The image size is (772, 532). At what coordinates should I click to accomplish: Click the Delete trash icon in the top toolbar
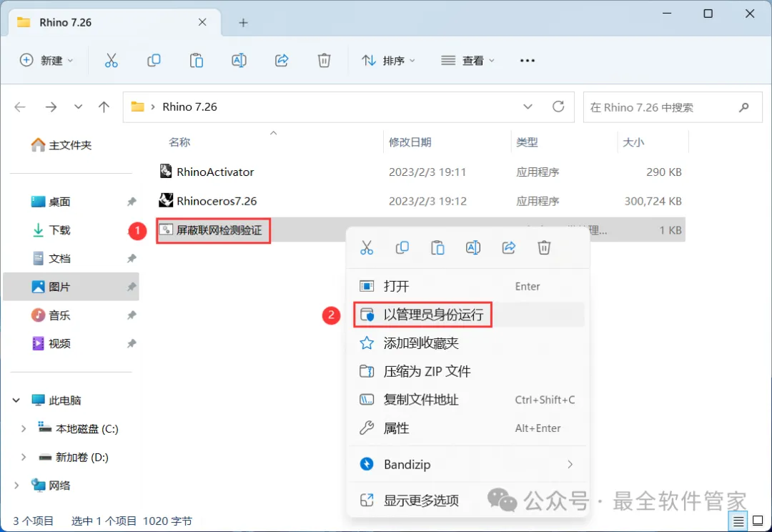coord(324,61)
